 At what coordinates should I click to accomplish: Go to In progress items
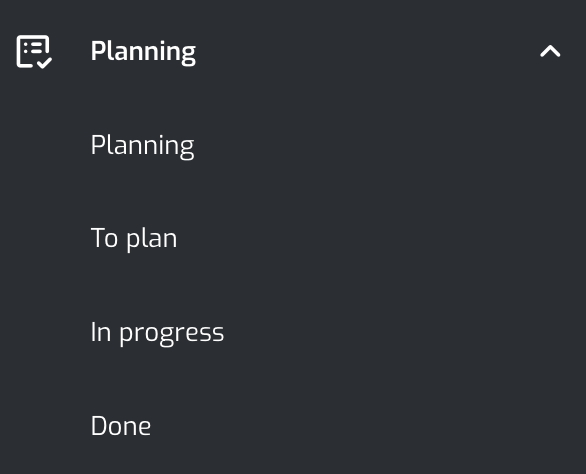tap(157, 332)
